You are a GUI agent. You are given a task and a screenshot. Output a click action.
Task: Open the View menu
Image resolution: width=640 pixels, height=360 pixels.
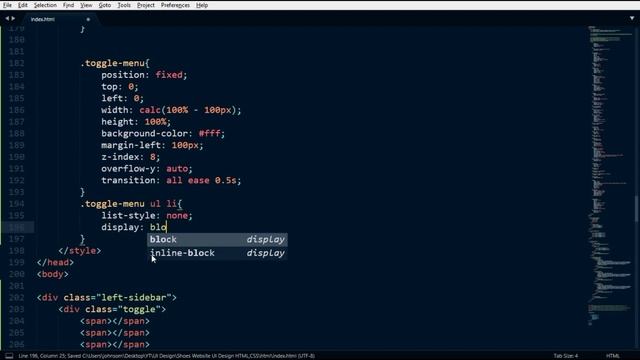[86, 5]
